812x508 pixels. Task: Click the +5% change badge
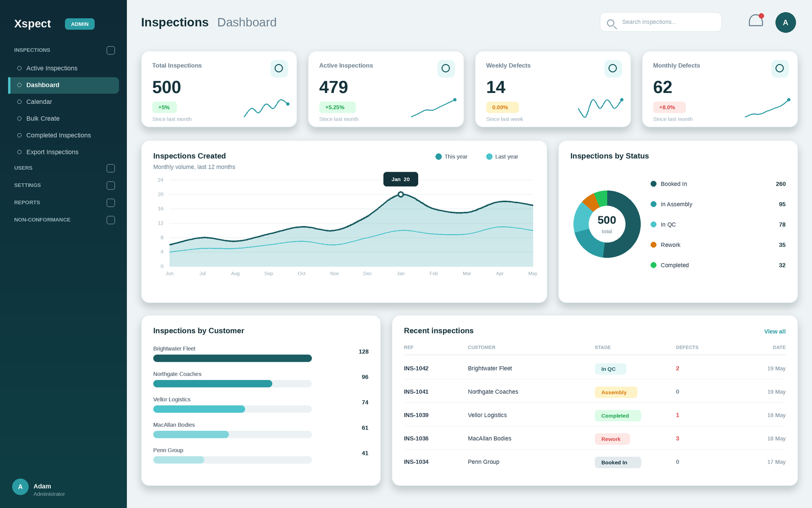coord(164,107)
